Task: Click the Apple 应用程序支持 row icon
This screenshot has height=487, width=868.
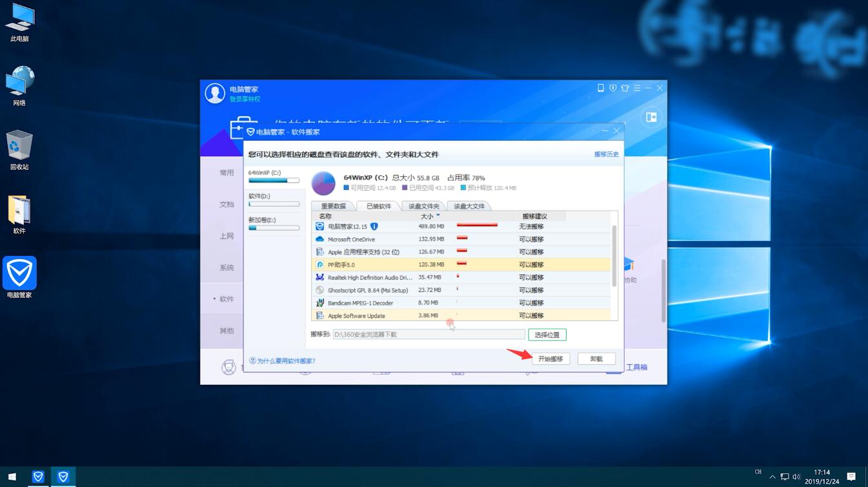Action: click(x=319, y=252)
